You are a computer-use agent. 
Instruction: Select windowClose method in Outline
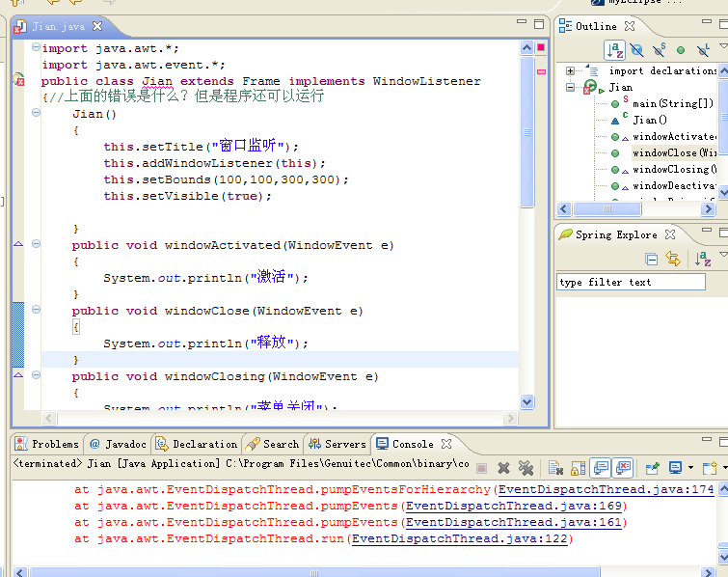click(x=674, y=152)
